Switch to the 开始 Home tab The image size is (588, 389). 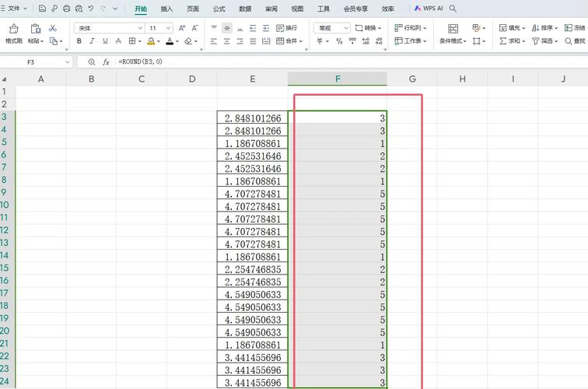pyautogui.click(x=141, y=9)
